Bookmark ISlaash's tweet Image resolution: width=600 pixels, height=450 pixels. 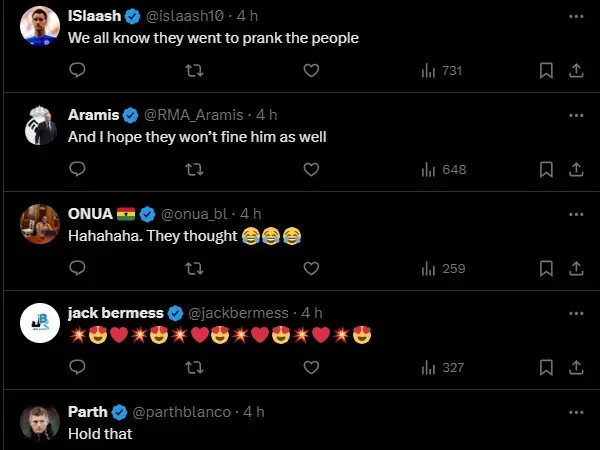click(546, 70)
